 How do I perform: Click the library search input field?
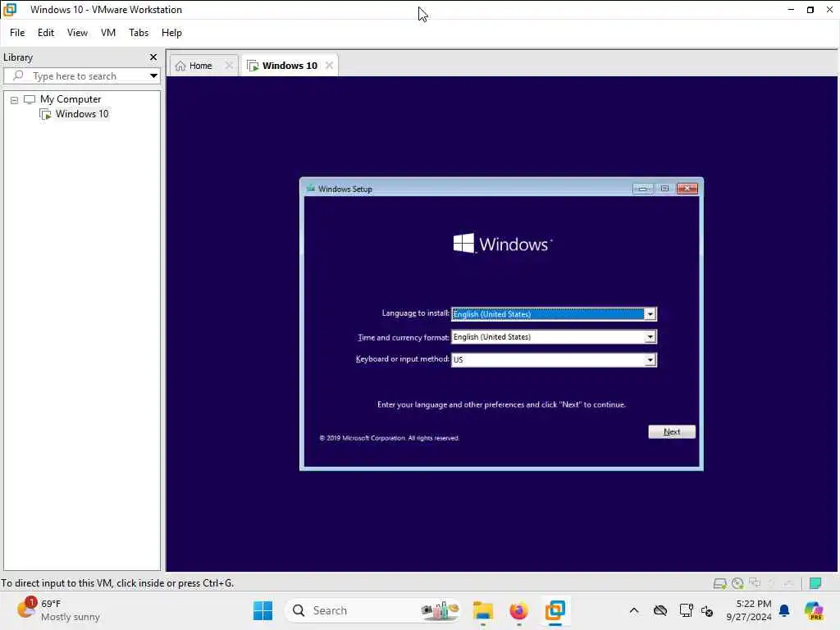coord(81,75)
